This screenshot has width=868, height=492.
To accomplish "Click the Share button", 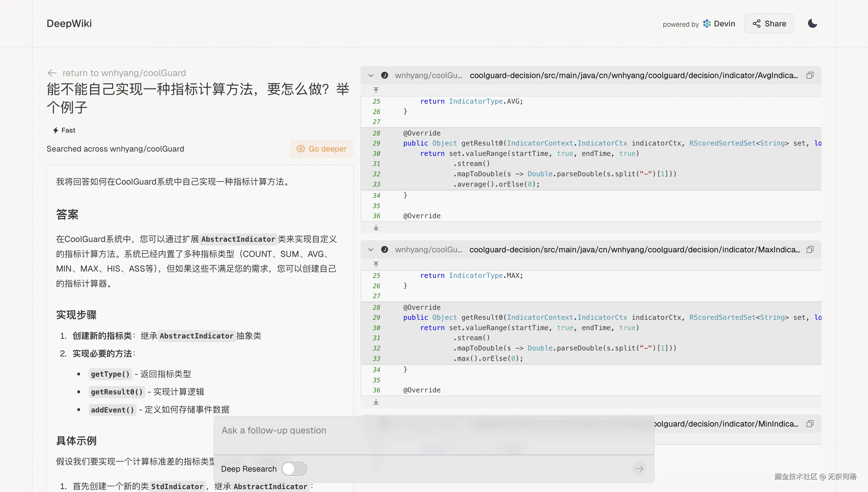I will point(769,24).
